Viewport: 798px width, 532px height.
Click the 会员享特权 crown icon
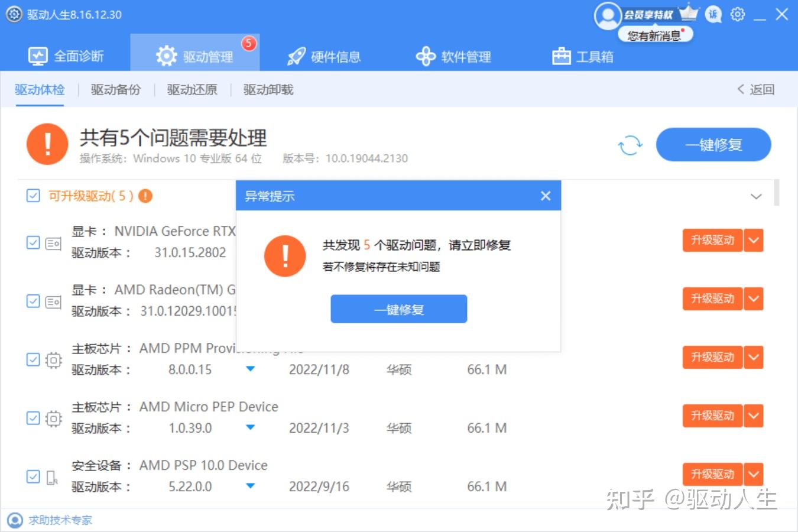(x=689, y=12)
